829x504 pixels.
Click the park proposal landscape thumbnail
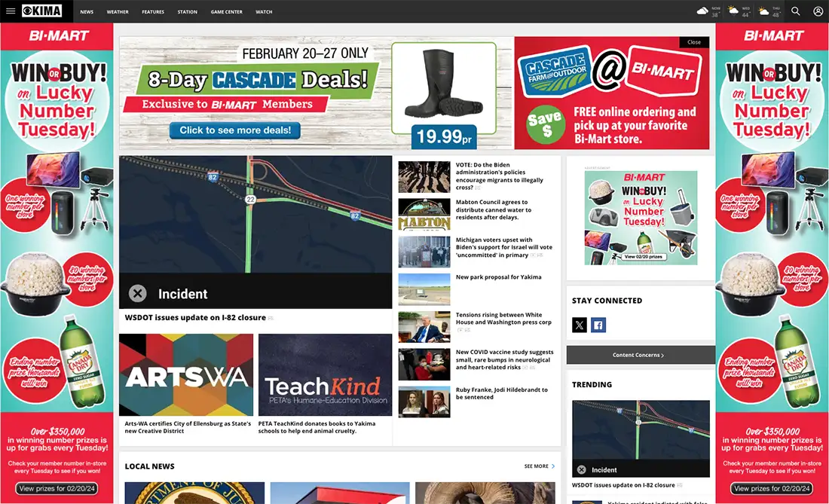pyautogui.click(x=424, y=289)
